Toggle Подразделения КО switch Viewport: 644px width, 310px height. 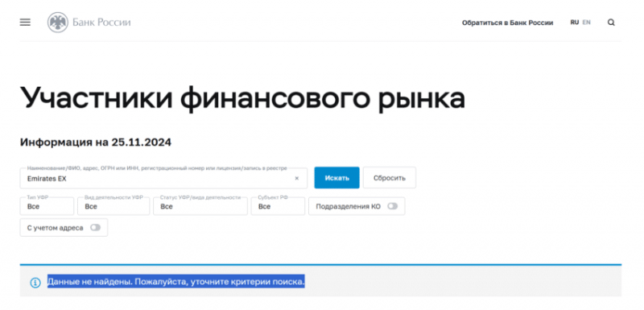click(x=392, y=206)
